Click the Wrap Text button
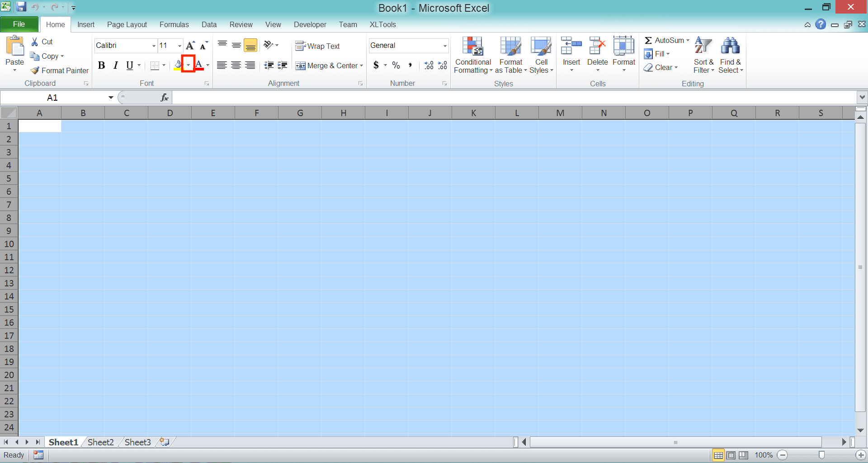Screen dimensions: 868x463 (317, 46)
